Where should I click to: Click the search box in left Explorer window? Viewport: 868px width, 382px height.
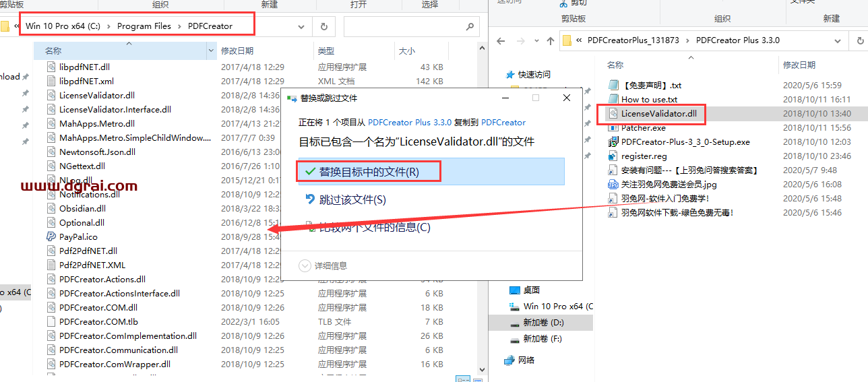coord(412,26)
